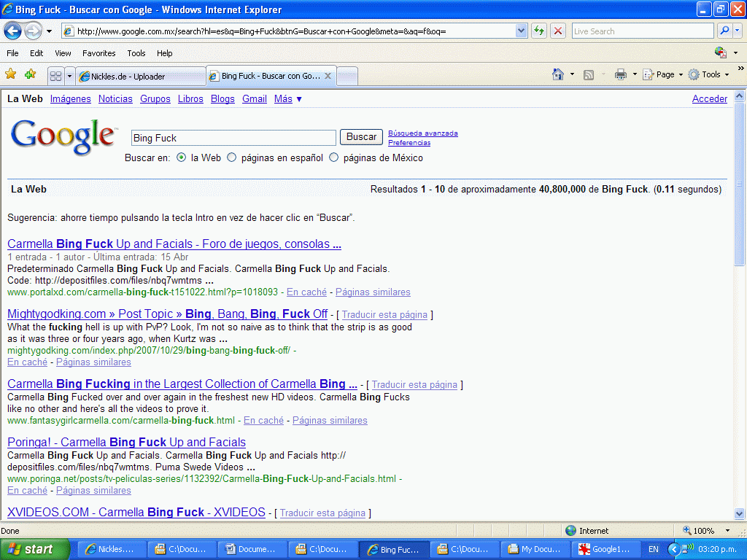This screenshot has width=747, height=560.
Task: Open the Live Search provider dropdown arrow
Action: (x=737, y=31)
